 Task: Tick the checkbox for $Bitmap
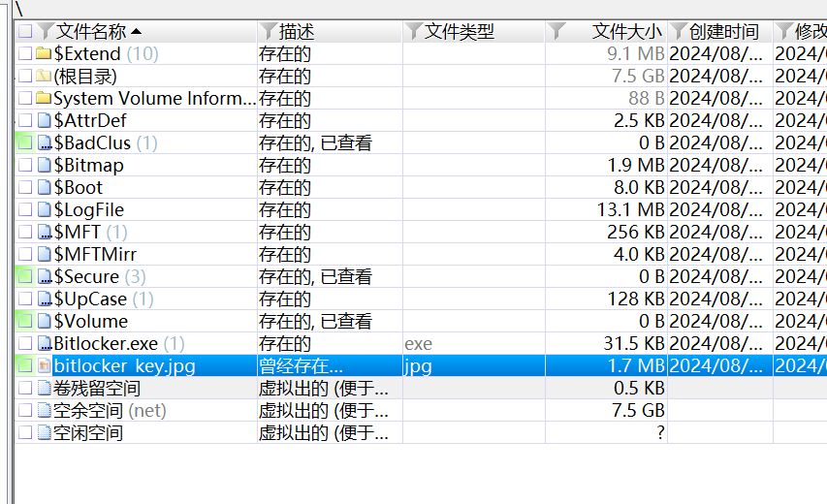[25, 165]
